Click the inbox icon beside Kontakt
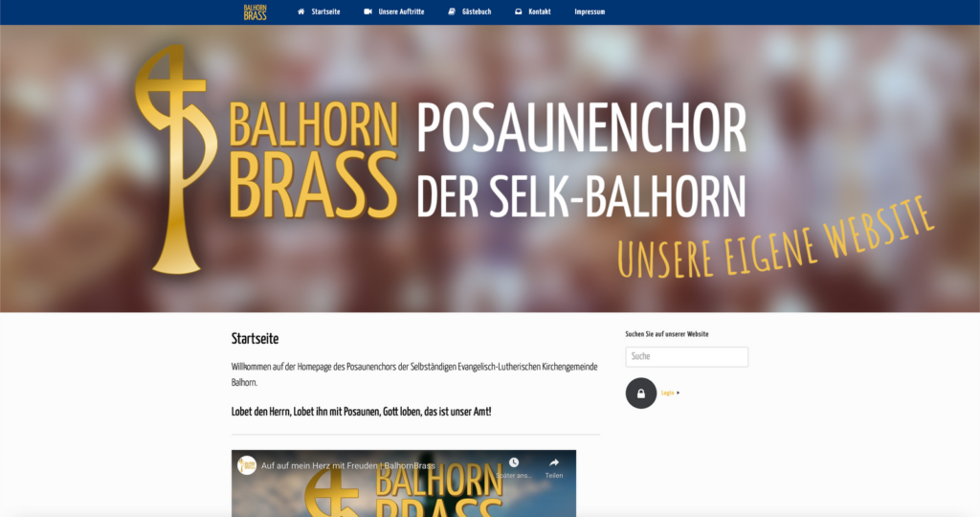The image size is (980, 517). pos(518,11)
